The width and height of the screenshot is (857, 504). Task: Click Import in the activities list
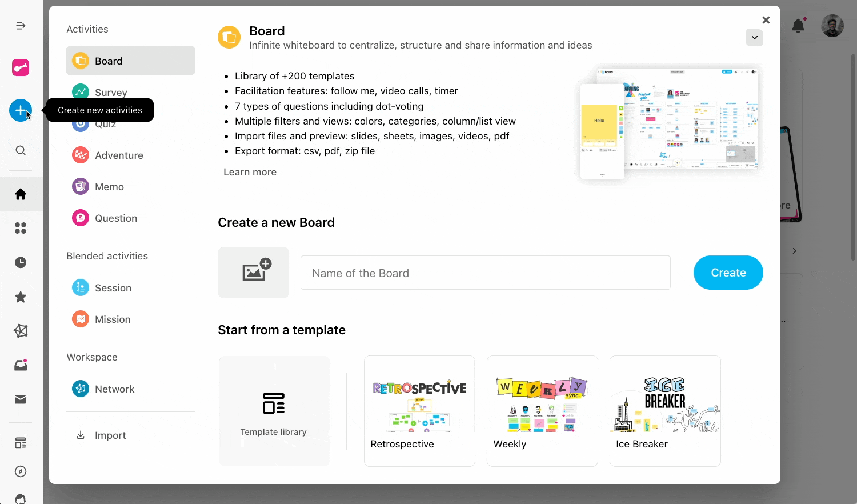point(110,435)
